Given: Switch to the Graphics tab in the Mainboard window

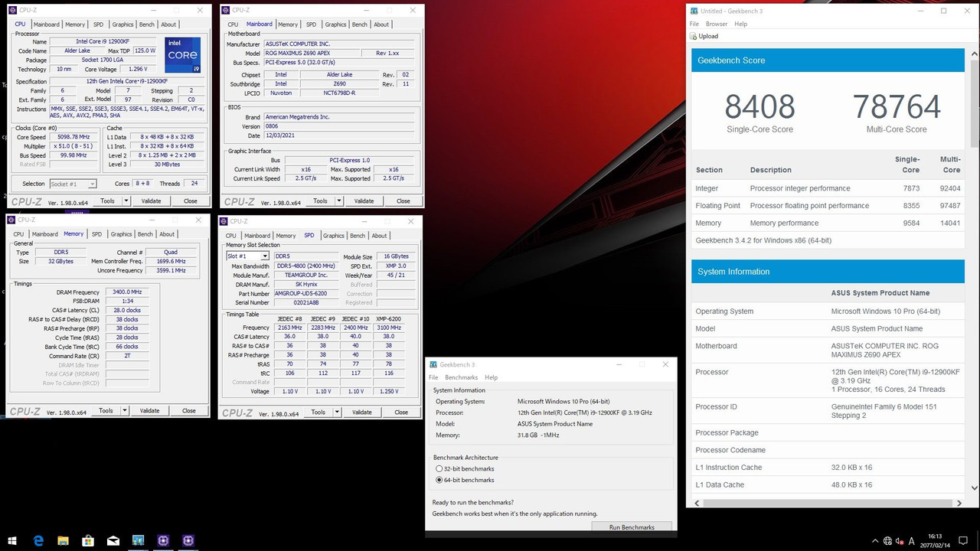Looking at the screenshot, I should (335, 24).
